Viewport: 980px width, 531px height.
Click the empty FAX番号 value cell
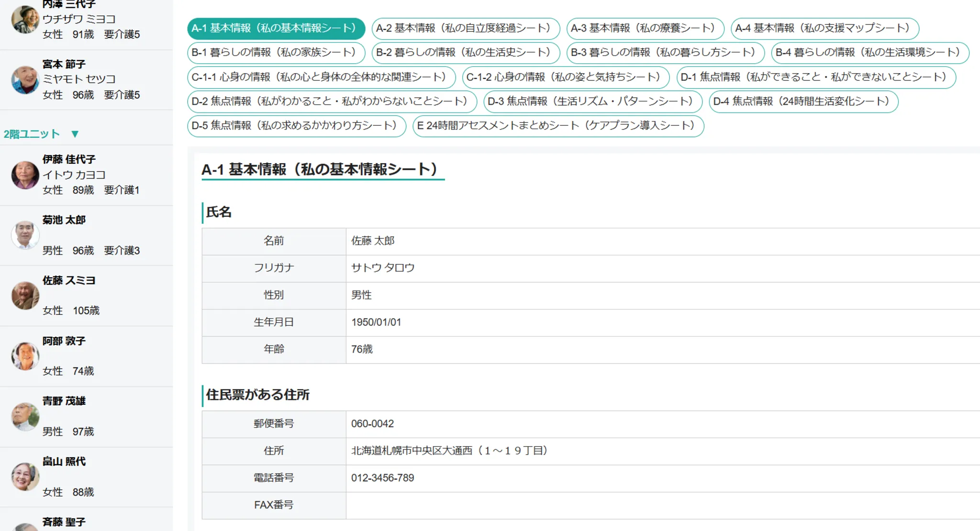point(663,505)
